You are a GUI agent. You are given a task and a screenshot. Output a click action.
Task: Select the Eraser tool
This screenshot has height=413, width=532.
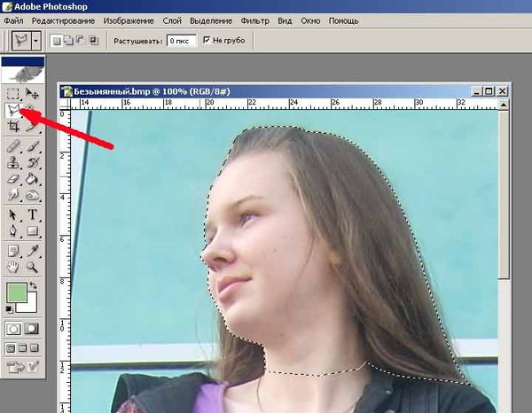[x=13, y=179]
